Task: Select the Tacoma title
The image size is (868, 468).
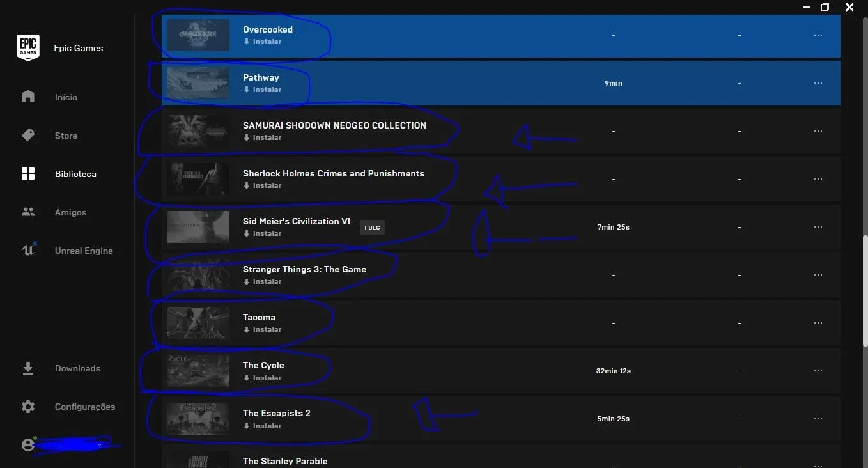Action: 259,317
